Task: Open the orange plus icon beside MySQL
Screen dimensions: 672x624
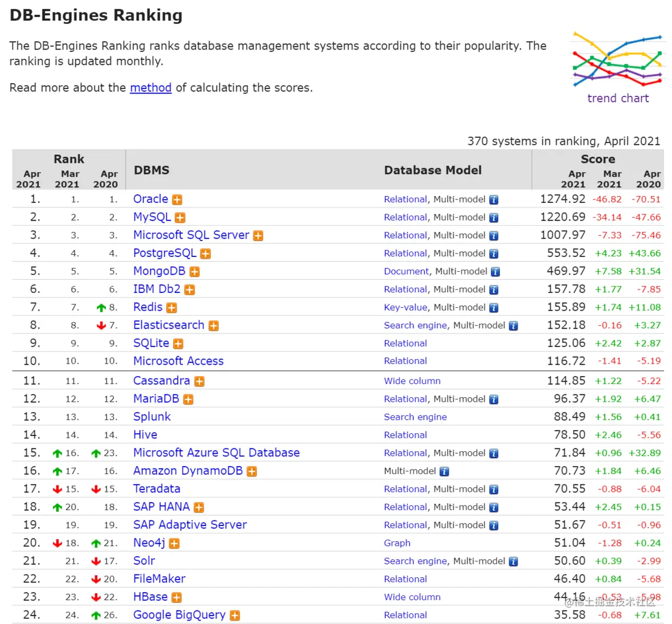Action: pyautogui.click(x=180, y=218)
